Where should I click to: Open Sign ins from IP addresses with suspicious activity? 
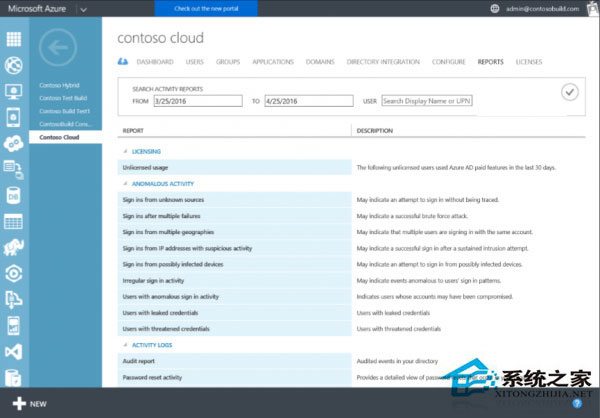point(234,248)
